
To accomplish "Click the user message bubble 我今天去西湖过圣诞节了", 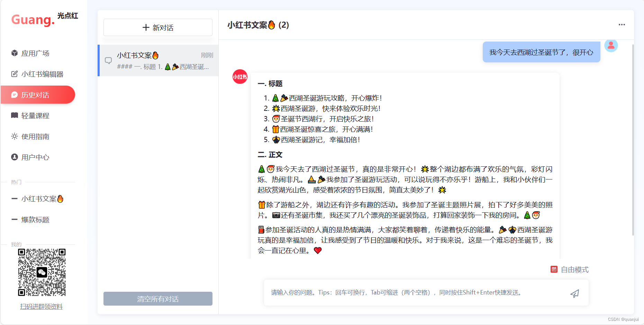I will [x=541, y=52].
